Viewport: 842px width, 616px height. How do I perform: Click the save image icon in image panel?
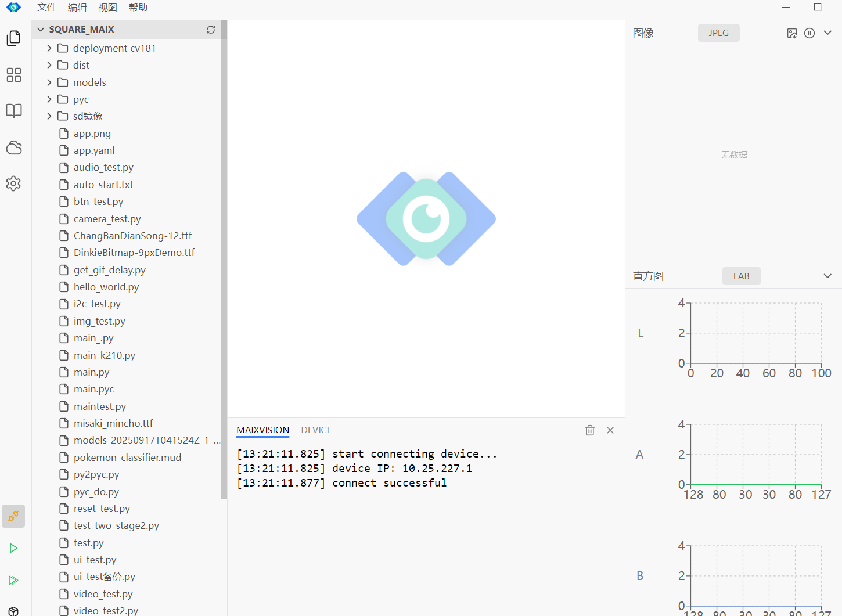pyautogui.click(x=792, y=33)
